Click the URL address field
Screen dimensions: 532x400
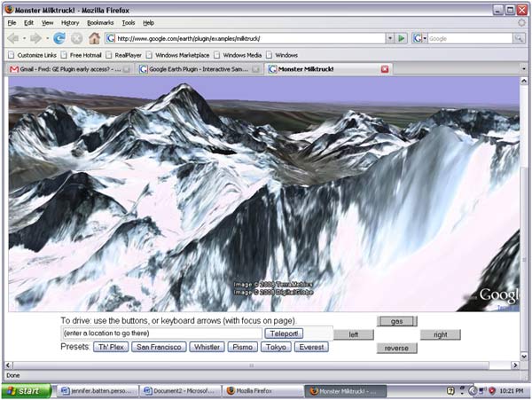coord(250,38)
